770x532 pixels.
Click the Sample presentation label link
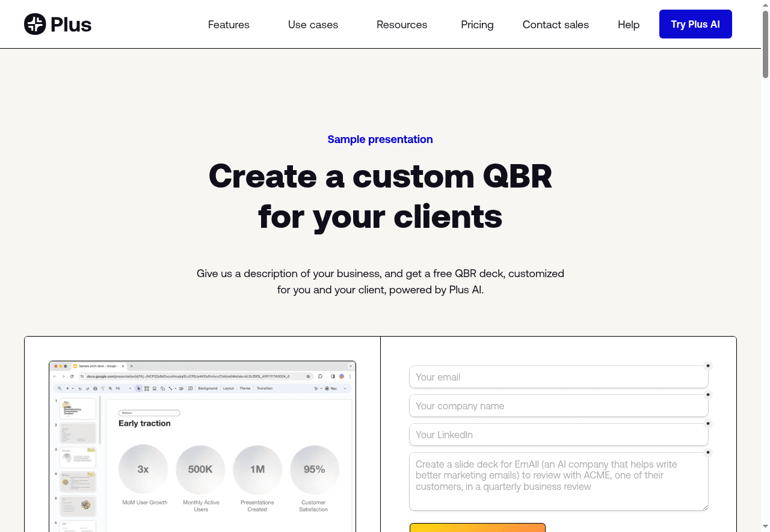380,139
